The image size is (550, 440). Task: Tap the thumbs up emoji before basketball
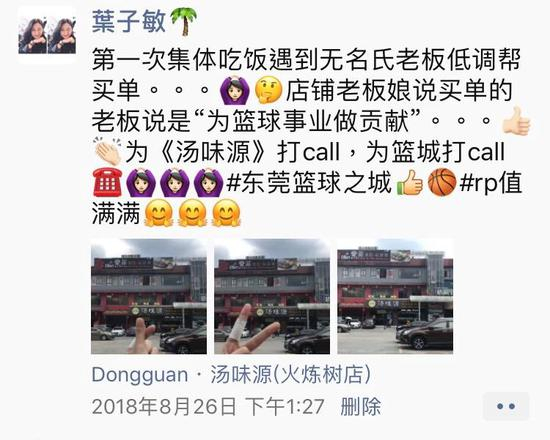click(x=410, y=182)
